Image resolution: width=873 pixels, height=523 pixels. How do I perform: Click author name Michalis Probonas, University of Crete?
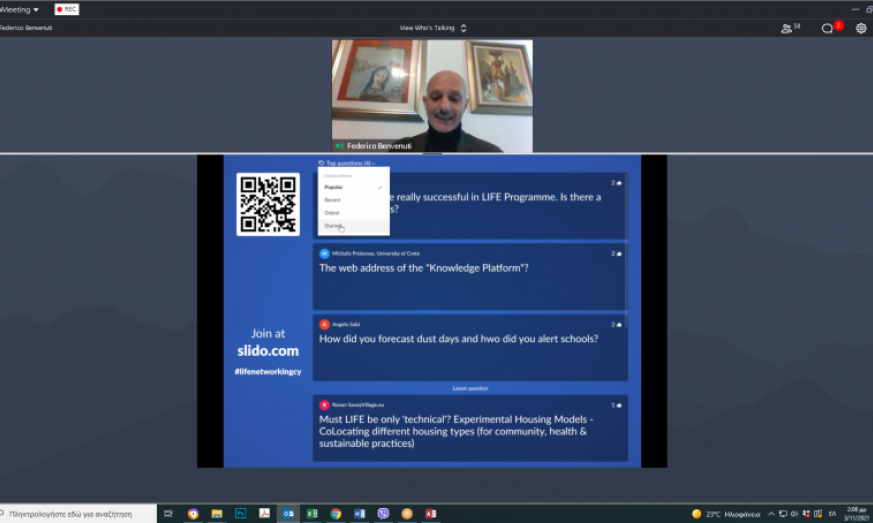376,253
